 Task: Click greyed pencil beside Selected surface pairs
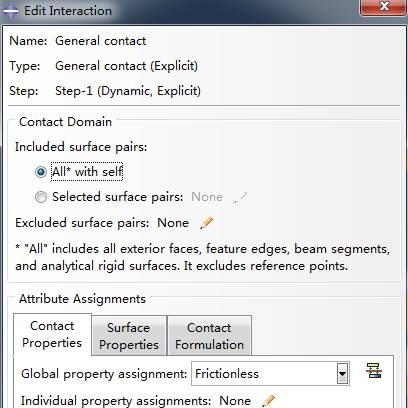pyautogui.click(x=240, y=197)
